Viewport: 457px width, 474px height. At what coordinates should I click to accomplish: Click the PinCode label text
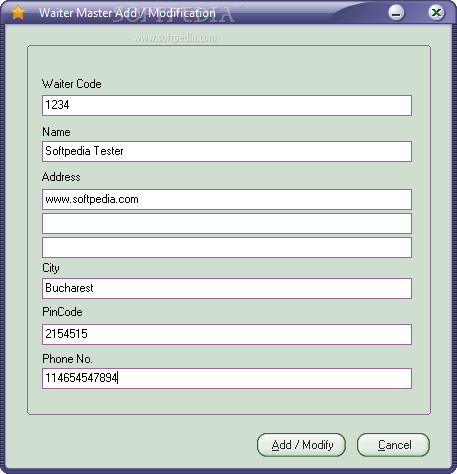pyautogui.click(x=62, y=312)
